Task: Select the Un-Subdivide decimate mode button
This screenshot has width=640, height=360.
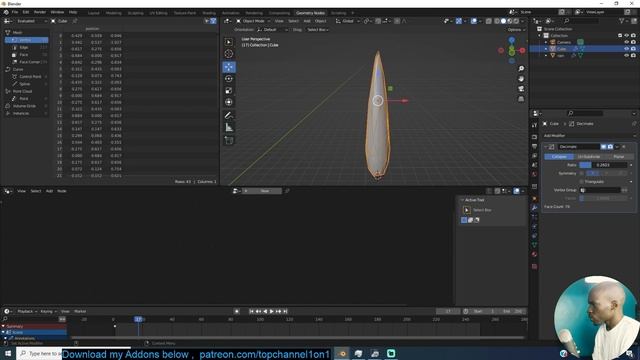Action: pos(589,157)
